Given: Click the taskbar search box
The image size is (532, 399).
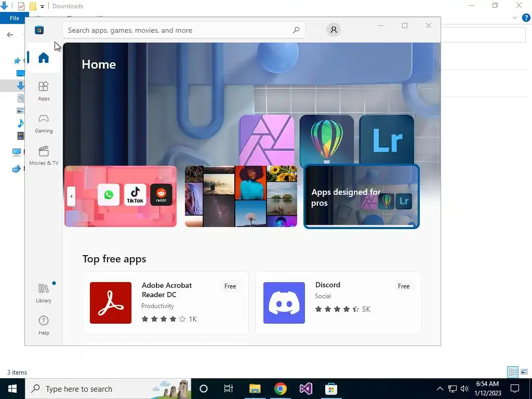Looking at the screenshot, I should coord(108,389).
